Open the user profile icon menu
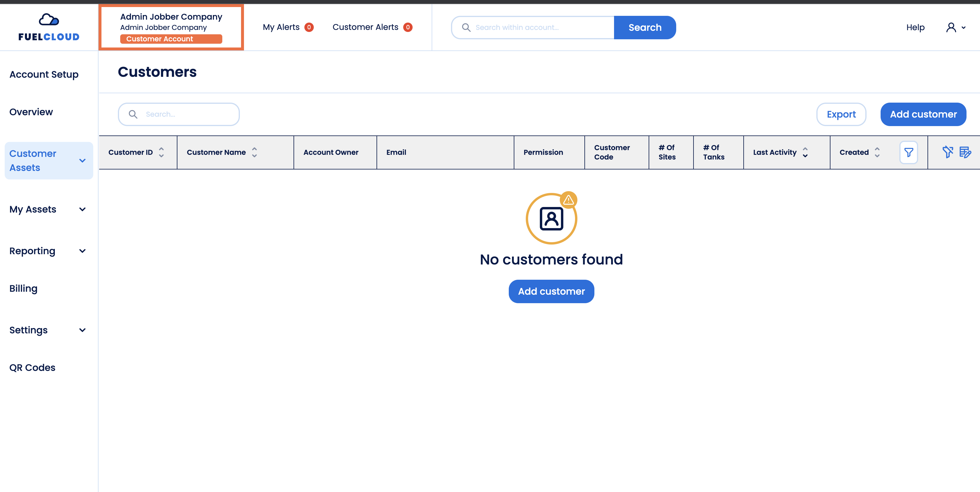Viewport: 980px width, 492px height. point(951,27)
